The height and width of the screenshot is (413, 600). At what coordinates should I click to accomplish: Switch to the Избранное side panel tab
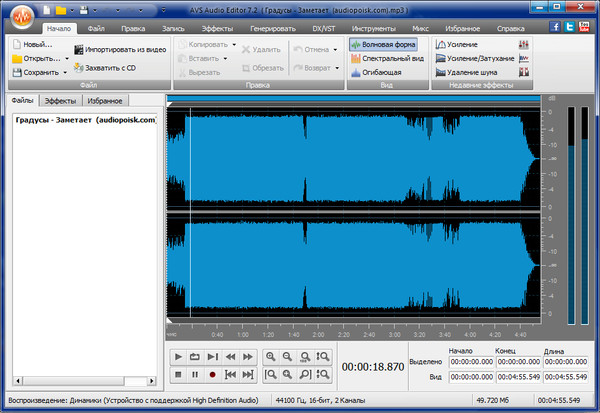[105, 101]
